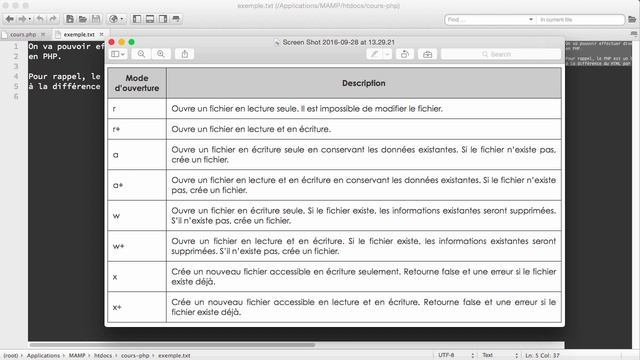The height and width of the screenshot is (360, 640).
Task: Click the 'Description' table header
Action: coord(364,83)
